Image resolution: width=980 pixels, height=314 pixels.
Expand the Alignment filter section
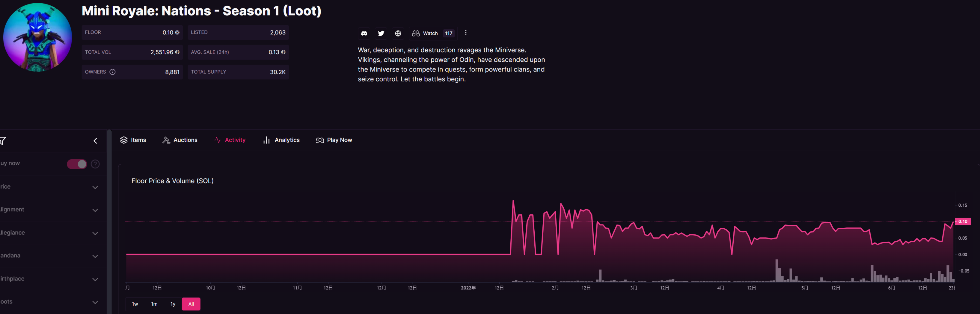coord(95,210)
